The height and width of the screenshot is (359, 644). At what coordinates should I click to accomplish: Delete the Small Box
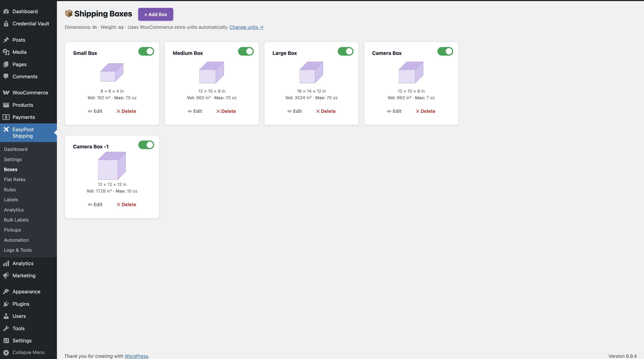(x=126, y=111)
